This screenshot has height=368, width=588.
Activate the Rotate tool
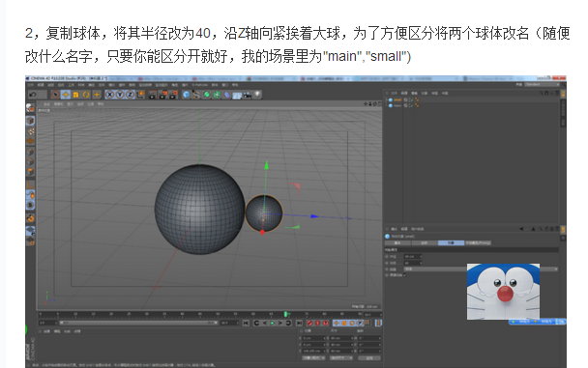[86, 95]
